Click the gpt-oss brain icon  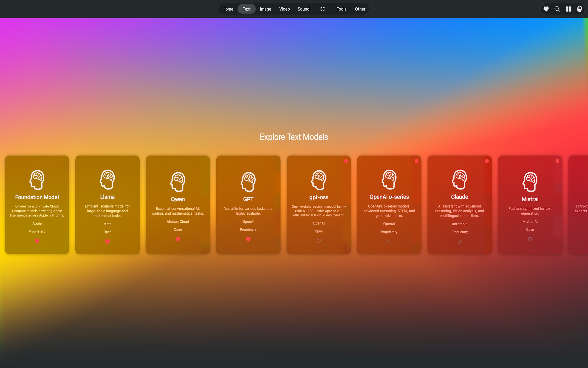click(319, 180)
